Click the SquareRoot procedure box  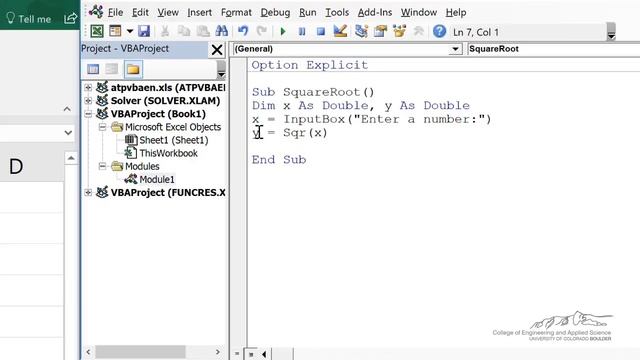click(x=553, y=49)
